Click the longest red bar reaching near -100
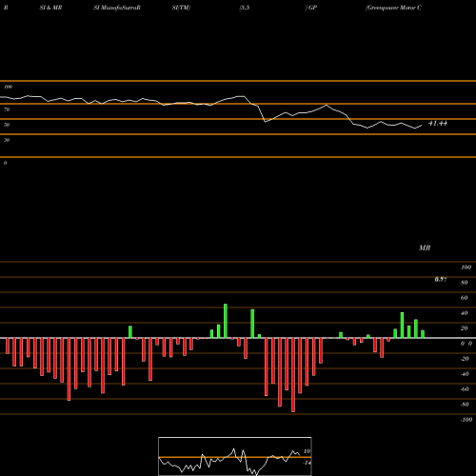The image size is (476, 476). tap(293, 375)
